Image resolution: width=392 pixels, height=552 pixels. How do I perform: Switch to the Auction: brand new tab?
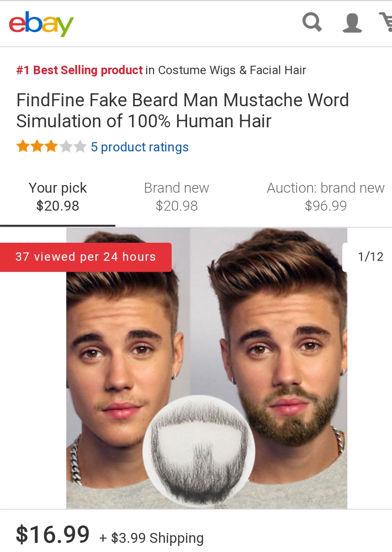[x=325, y=197]
